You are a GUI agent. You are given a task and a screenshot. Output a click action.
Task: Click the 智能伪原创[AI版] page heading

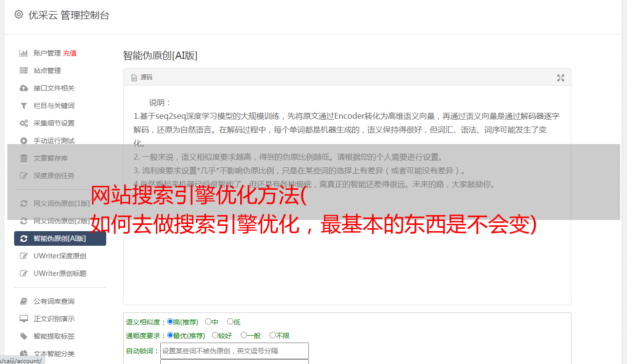point(160,55)
